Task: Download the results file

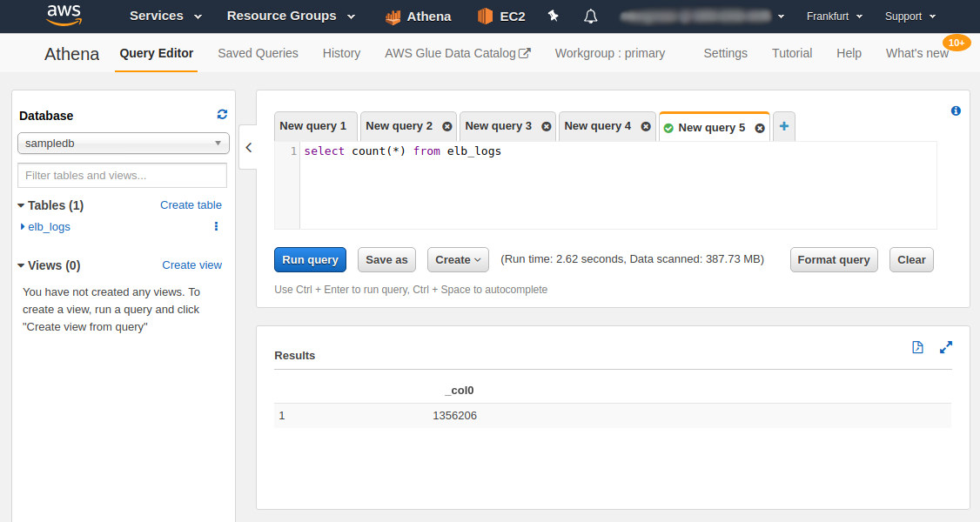Action: click(x=917, y=347)
